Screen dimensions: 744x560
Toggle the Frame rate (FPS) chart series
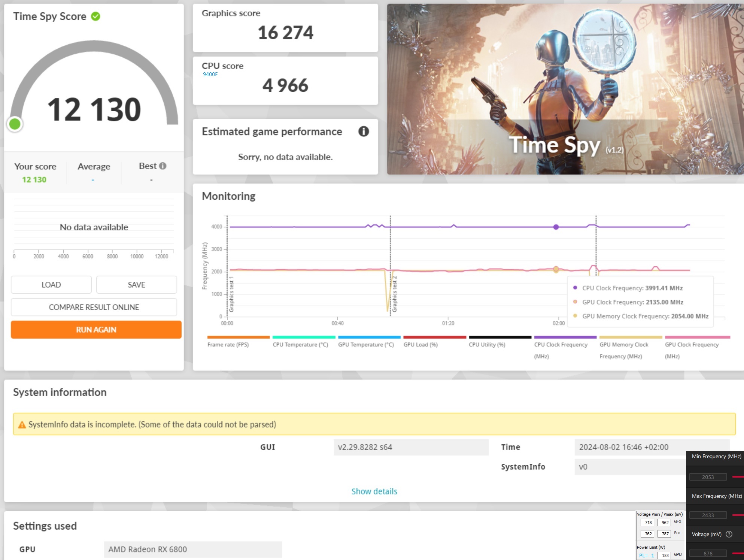click(228, 344)
